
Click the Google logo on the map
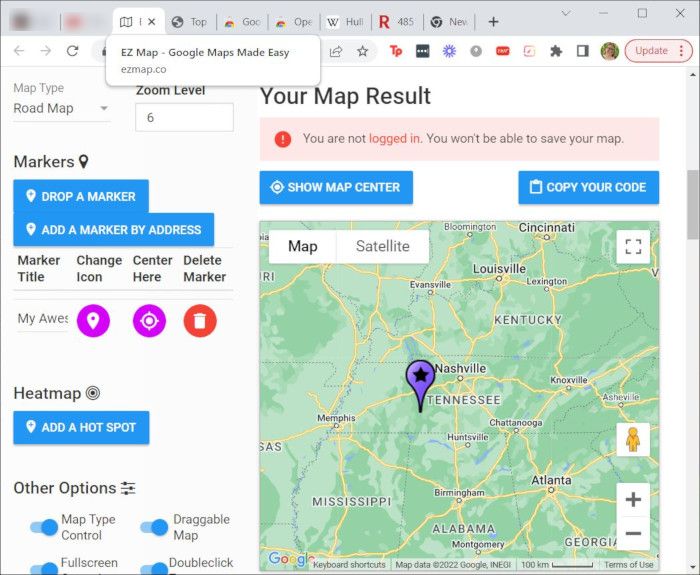(290, 559)
